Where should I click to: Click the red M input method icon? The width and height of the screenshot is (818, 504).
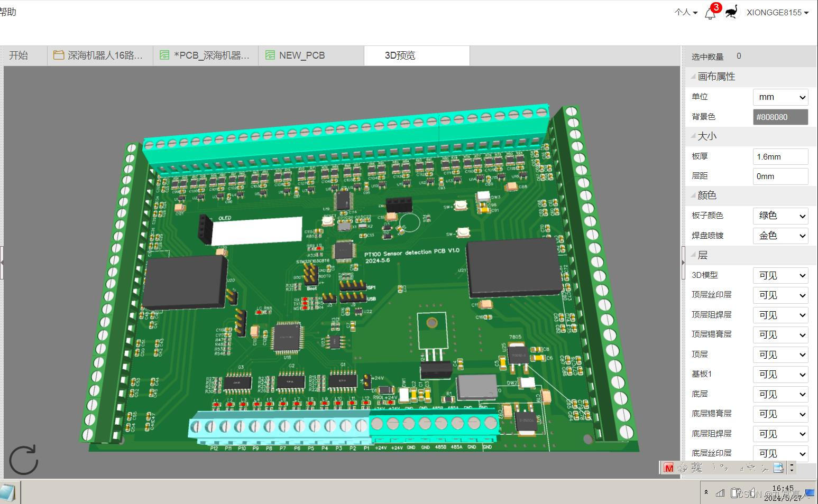(x=668, y=468)
